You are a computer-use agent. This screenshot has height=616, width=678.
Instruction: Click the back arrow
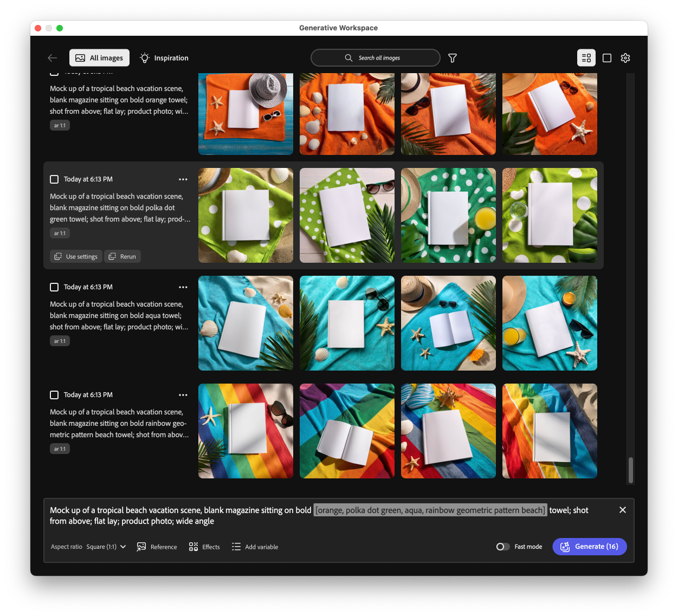pos(52,57)
